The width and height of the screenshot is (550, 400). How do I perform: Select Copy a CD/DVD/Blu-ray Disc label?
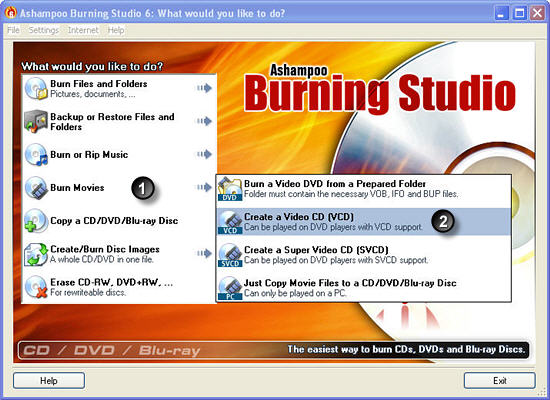(114, 221)
